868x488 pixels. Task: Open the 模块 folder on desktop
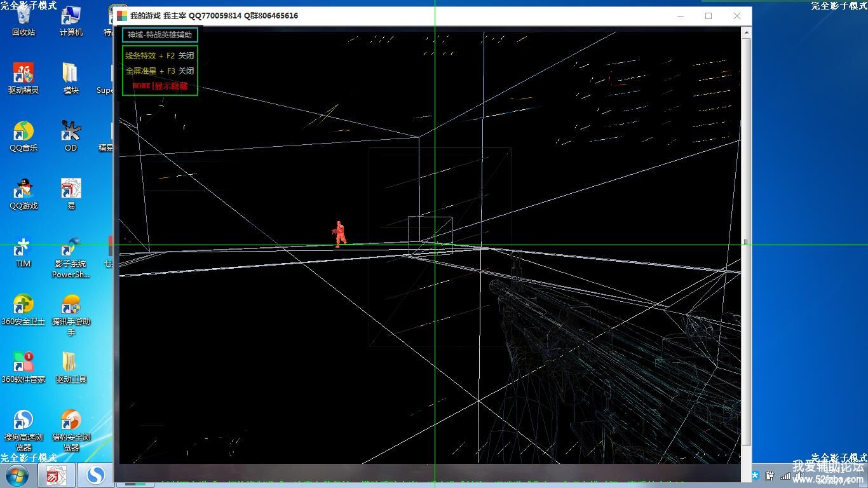pos(71,79)
